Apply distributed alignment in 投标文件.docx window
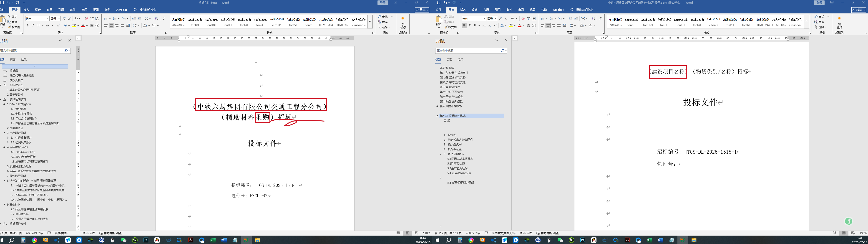This screenshot has height=244, width=868. 128,26
